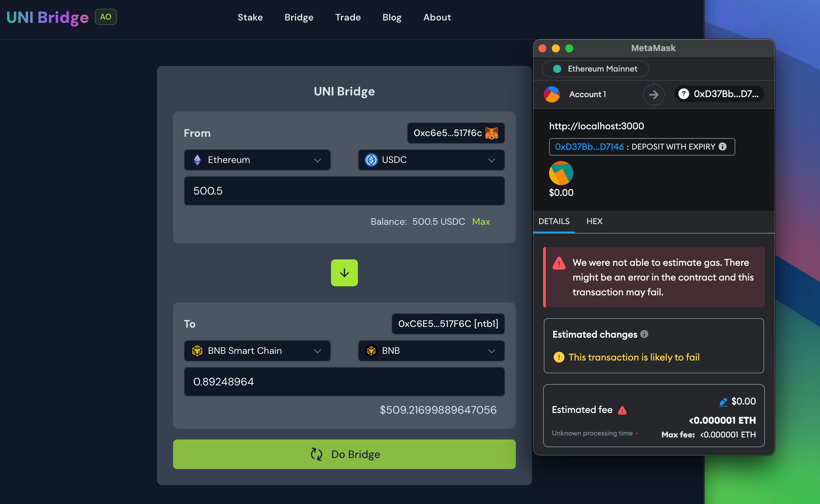Click the arrow between sender and recipient
This screenshot has height=504, width=820.
pyautogui.click(x=654, y=95)
